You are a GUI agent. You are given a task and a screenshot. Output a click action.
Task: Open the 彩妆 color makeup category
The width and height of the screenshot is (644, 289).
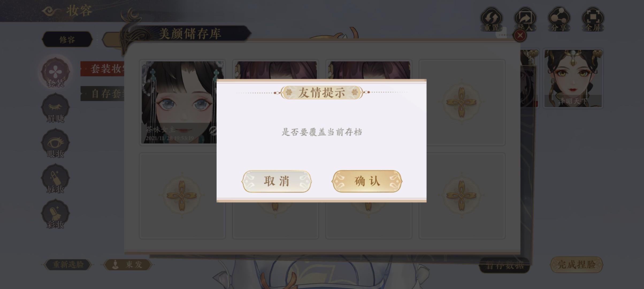tap(55, 214)
